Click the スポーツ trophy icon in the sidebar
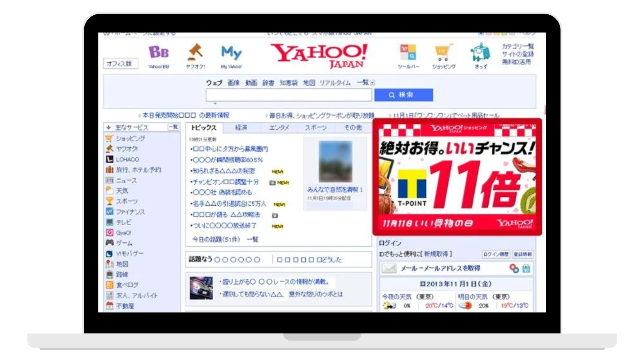 pos(109,201)
